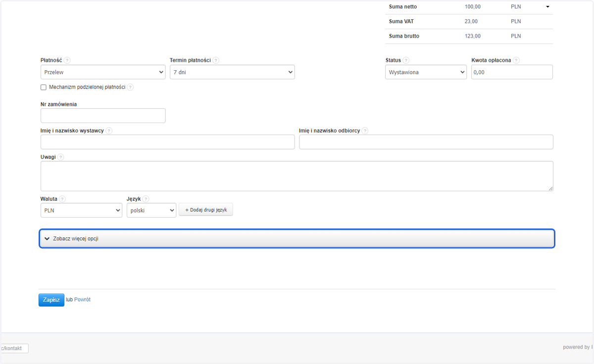This screenshot has height=364, width=594.
Task: Open Język dropdown showing polski
Action: point(151,210)
